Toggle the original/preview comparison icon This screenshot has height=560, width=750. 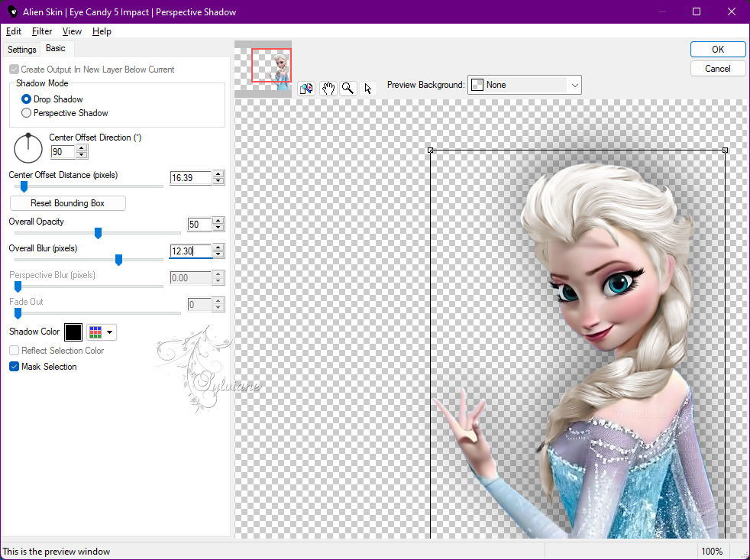(306, 89)
